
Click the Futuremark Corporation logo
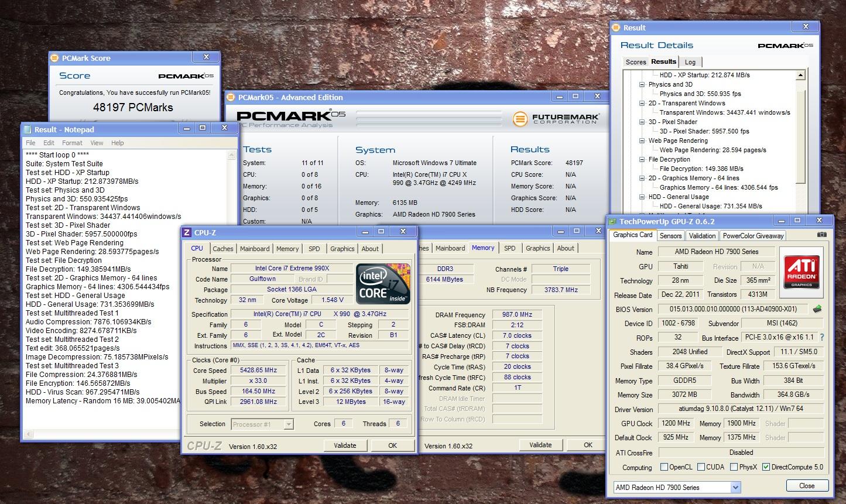tap(556, 119)
